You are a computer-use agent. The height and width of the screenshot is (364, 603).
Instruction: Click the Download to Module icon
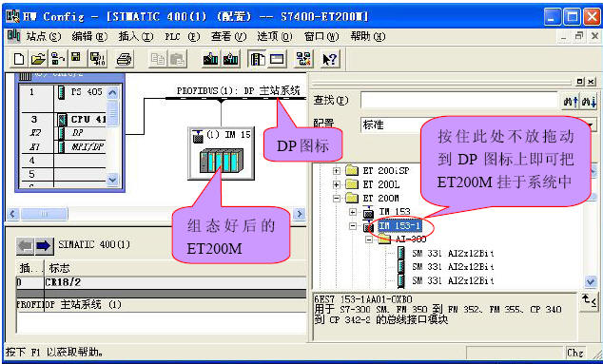pyautogui.click(x=211, y=59)
